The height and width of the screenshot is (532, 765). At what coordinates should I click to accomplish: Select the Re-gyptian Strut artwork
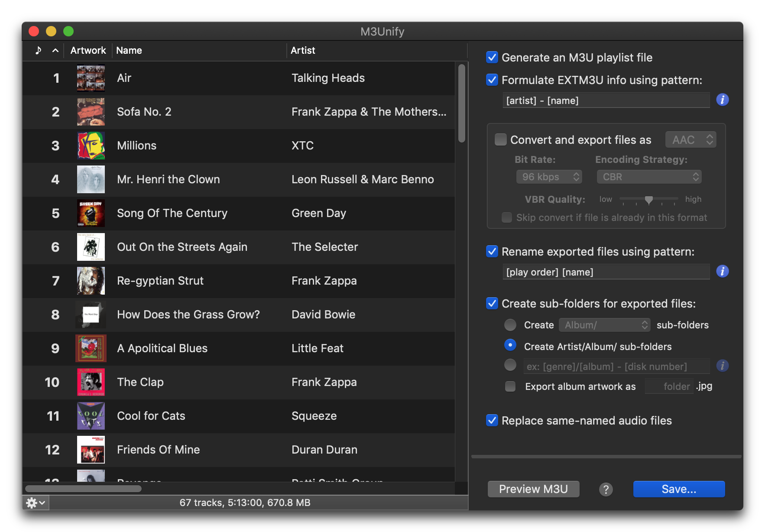click(x=91, y=281)
